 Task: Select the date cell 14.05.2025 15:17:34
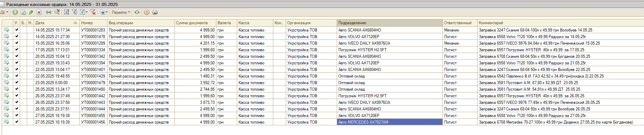[x=57, y=30]
